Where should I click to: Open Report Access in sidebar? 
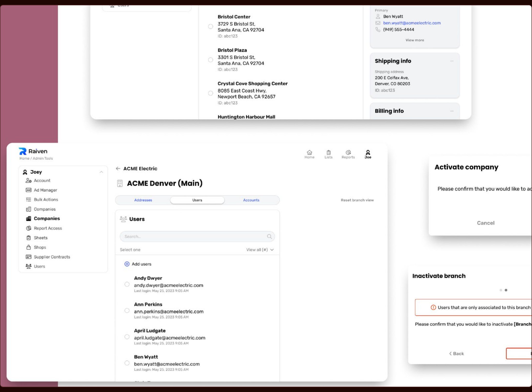click(x=48, y=228)
